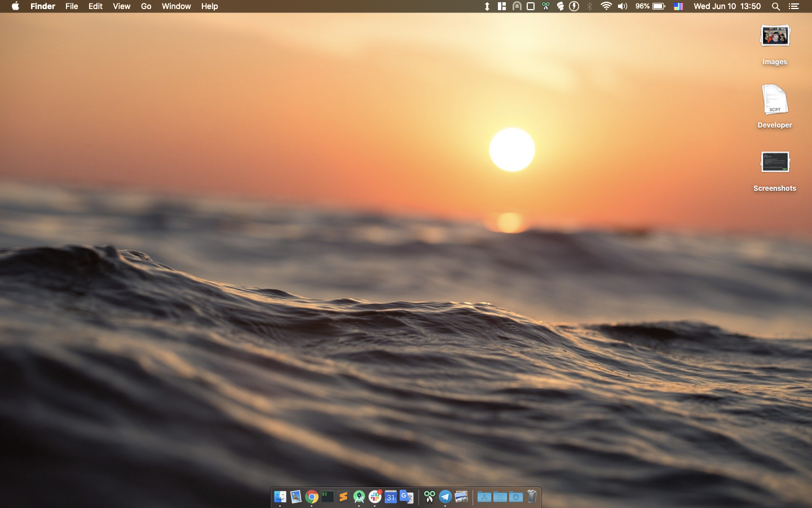Open Telegram from the Dock
Screen dimensions: 812x508
pyautogui.click(x=445, y=497)
